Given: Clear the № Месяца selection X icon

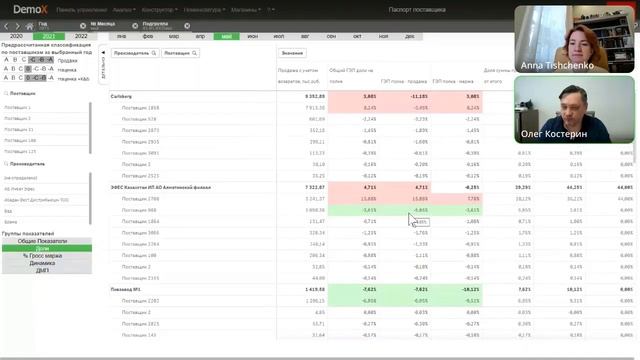Looking at the screenshot, I should point(135,26).
